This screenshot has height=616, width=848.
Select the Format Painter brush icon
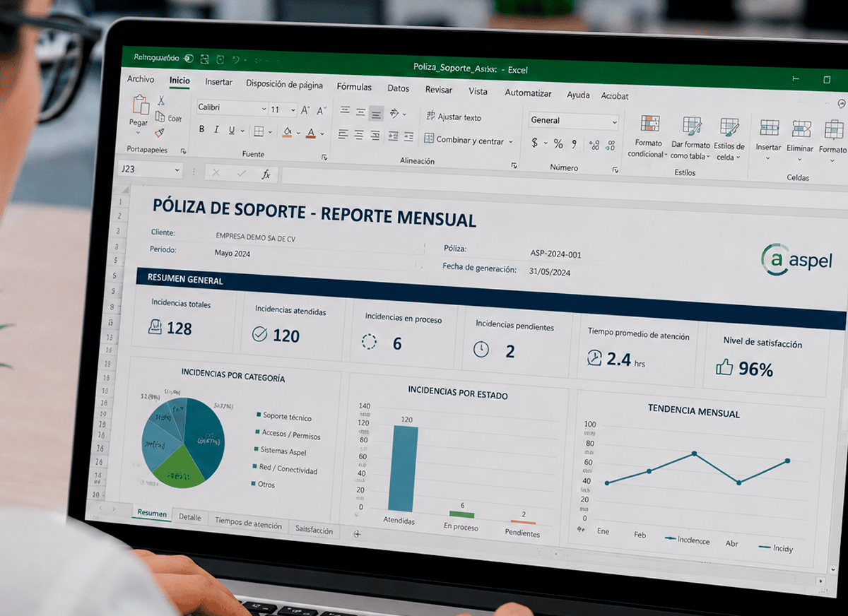point(160,132)
